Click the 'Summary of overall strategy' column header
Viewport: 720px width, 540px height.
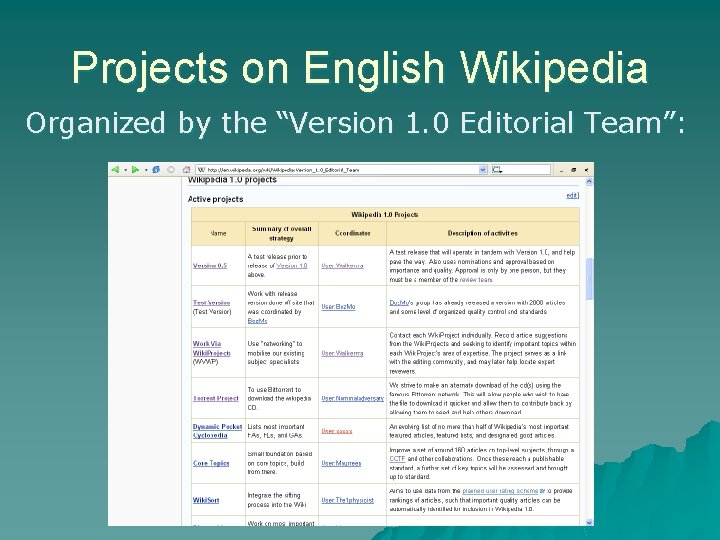[281, 233]
